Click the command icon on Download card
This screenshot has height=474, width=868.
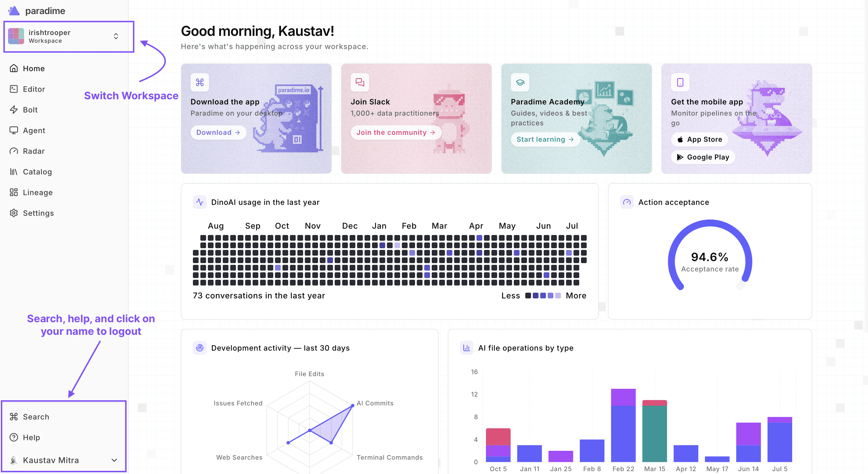coord(200,82)
